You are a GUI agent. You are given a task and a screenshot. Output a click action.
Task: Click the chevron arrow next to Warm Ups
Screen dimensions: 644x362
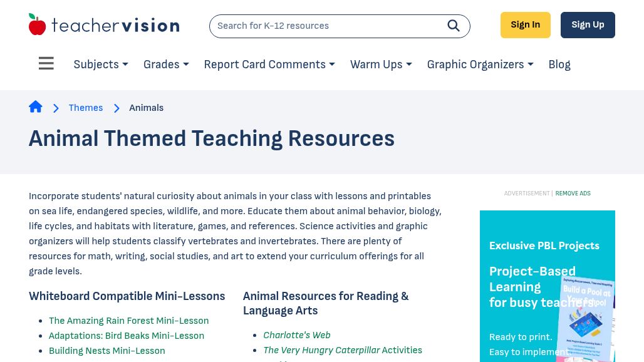pos(409,65)
